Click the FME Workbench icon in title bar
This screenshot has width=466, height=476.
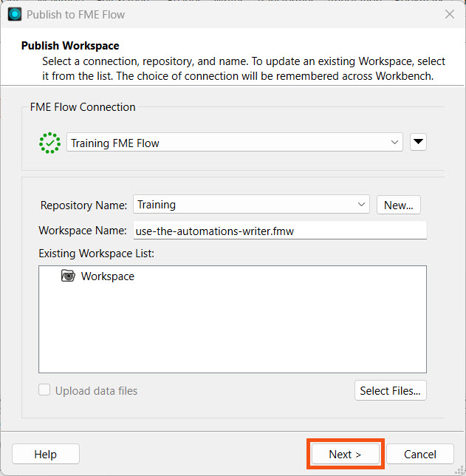pyautogui.click(x=15, y=14)
